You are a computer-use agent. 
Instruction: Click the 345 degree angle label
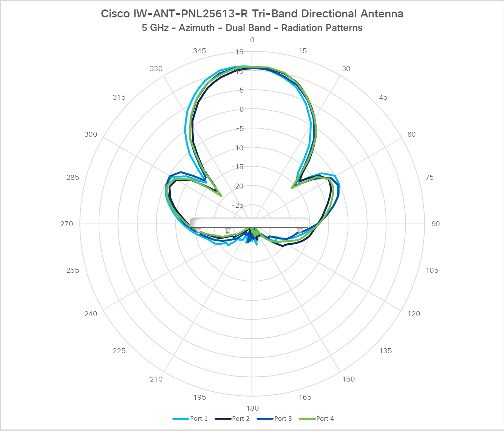(199, 51)
